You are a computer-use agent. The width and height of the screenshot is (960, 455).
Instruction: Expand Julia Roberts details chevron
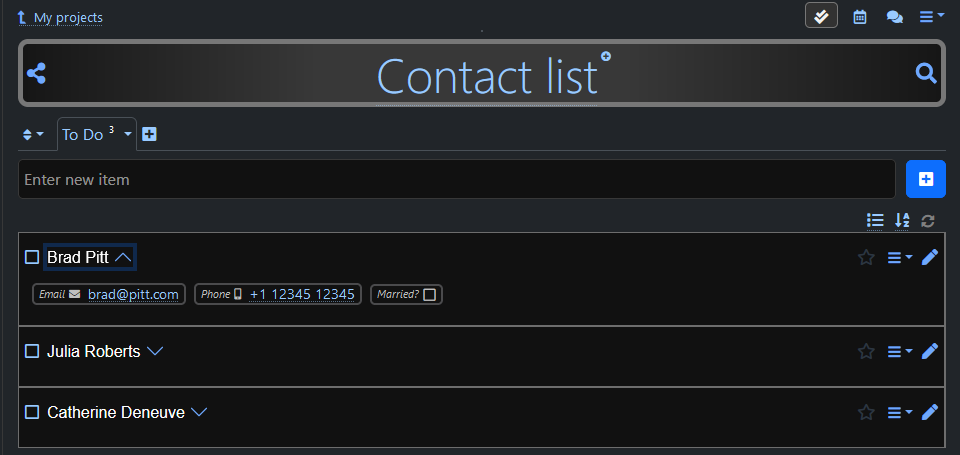[154, 351]
